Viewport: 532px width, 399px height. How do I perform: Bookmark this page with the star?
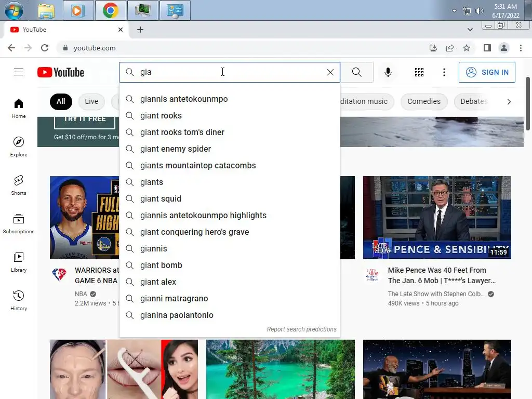pos(467,48)
